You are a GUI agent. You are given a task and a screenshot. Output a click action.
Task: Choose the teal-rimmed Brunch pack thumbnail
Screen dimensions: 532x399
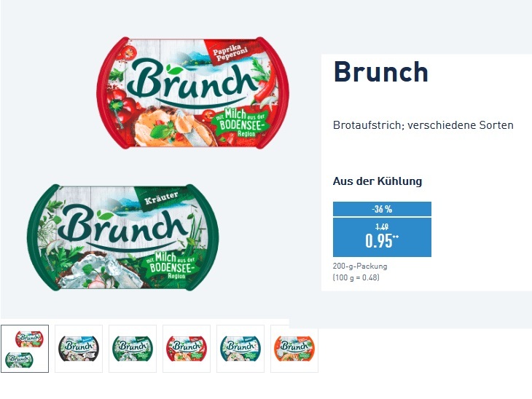[240, 349]
